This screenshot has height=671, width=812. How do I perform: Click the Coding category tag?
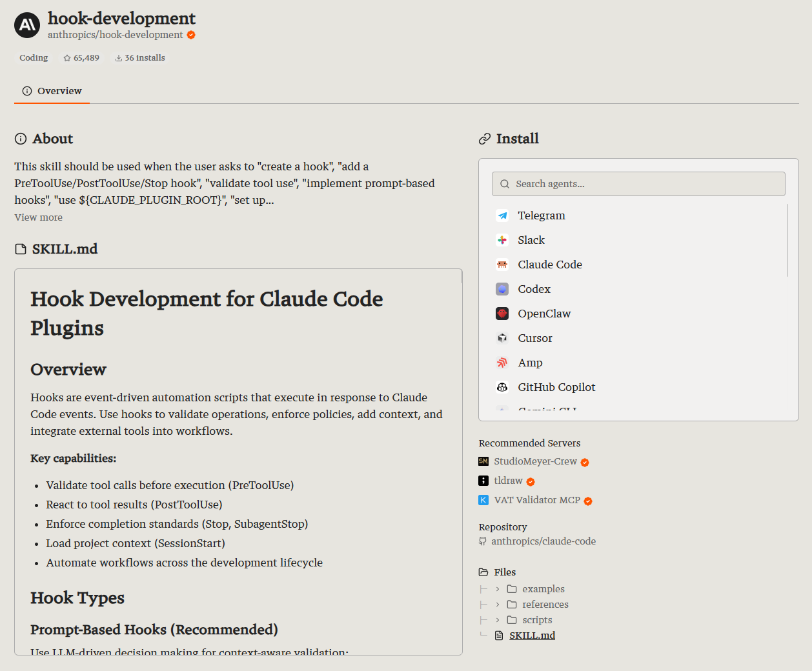pos(34,58)
